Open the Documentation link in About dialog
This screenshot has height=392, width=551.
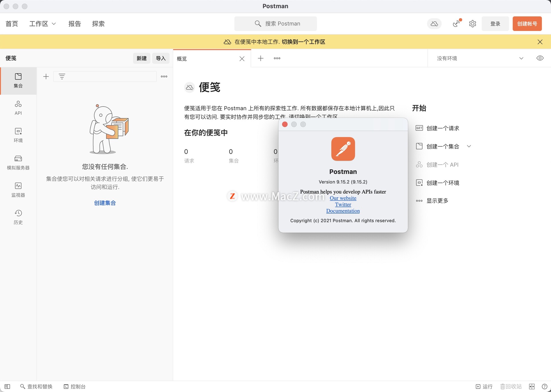(x=343, y=211)
